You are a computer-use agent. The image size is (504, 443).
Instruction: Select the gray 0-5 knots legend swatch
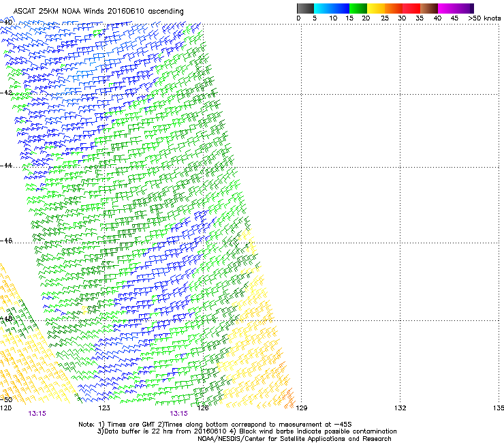[305, 8]
